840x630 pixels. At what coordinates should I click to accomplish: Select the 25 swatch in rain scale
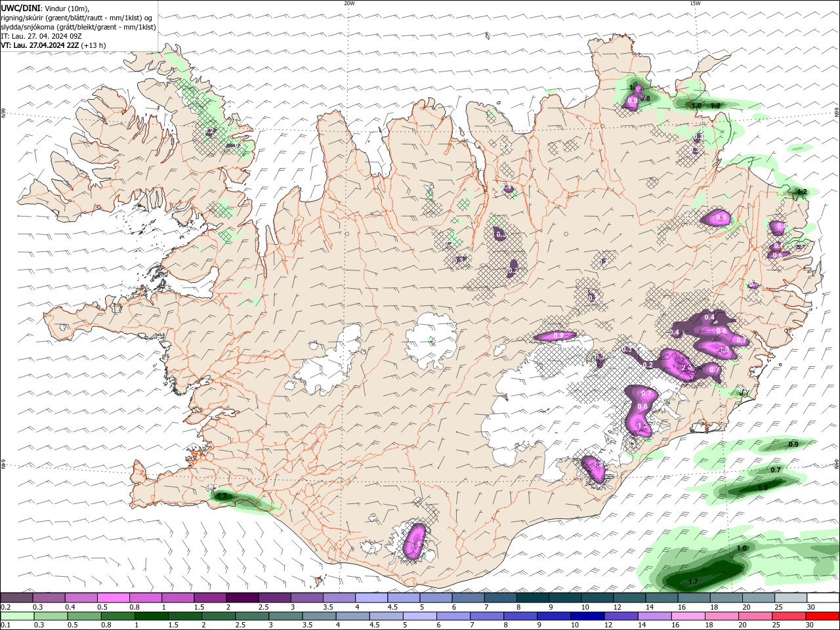click(789, 616)
